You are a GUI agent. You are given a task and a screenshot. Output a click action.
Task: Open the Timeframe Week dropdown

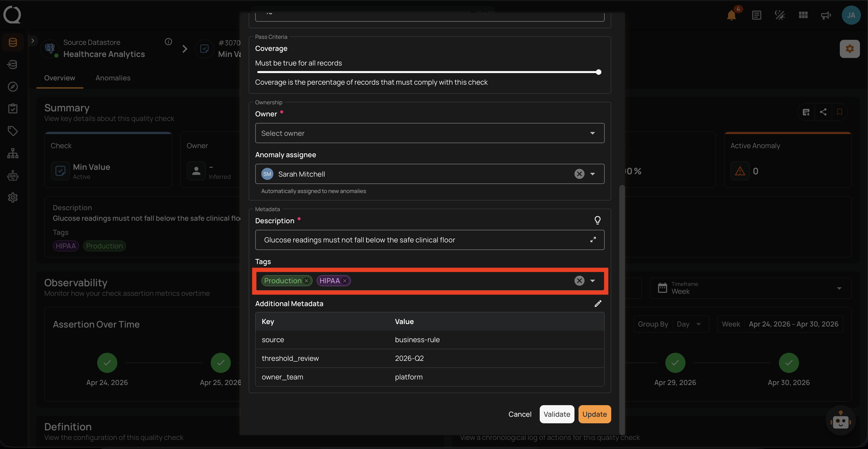(750, 288)
